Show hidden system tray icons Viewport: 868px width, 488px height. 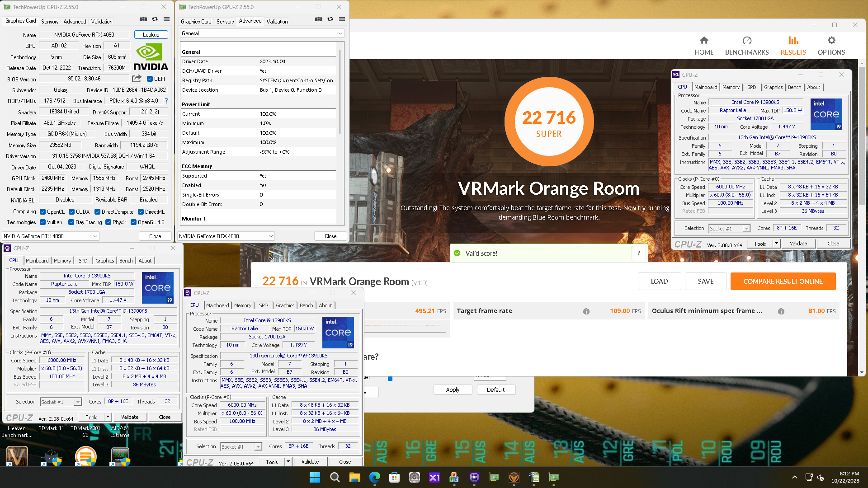pyautogui.click(x=795, y=477)
